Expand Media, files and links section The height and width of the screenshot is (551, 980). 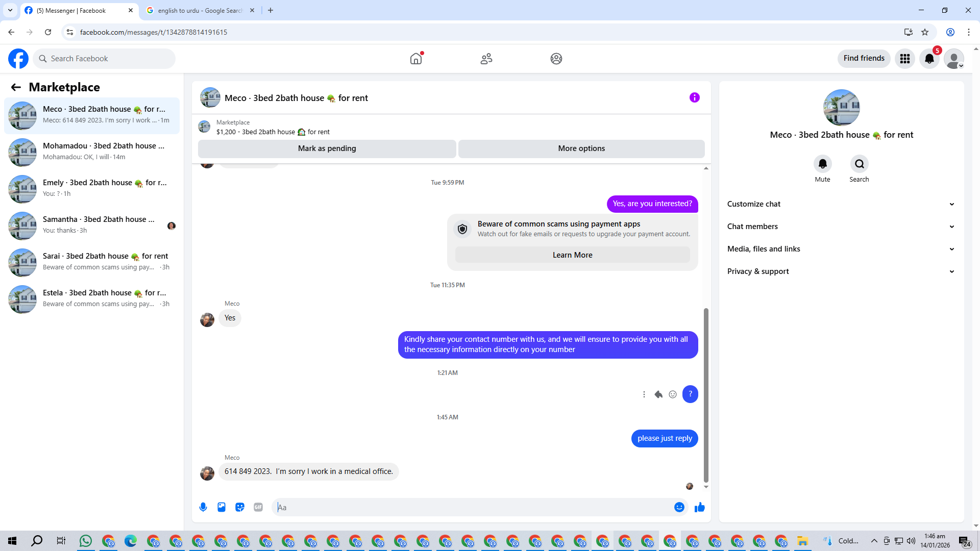coord(841,249)
